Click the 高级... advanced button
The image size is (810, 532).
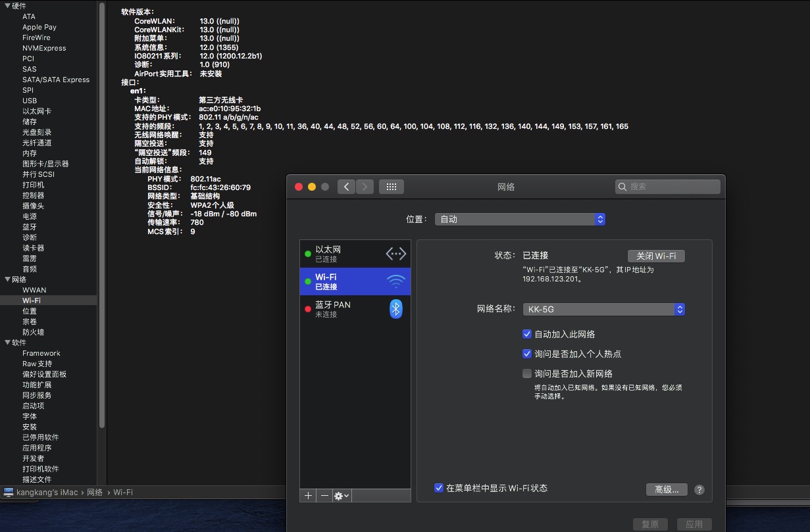click(x=667, y=490)
